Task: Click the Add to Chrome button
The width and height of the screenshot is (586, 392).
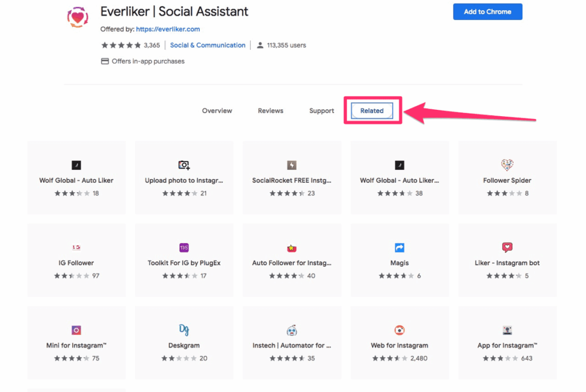Action: (x=488, y=11)
